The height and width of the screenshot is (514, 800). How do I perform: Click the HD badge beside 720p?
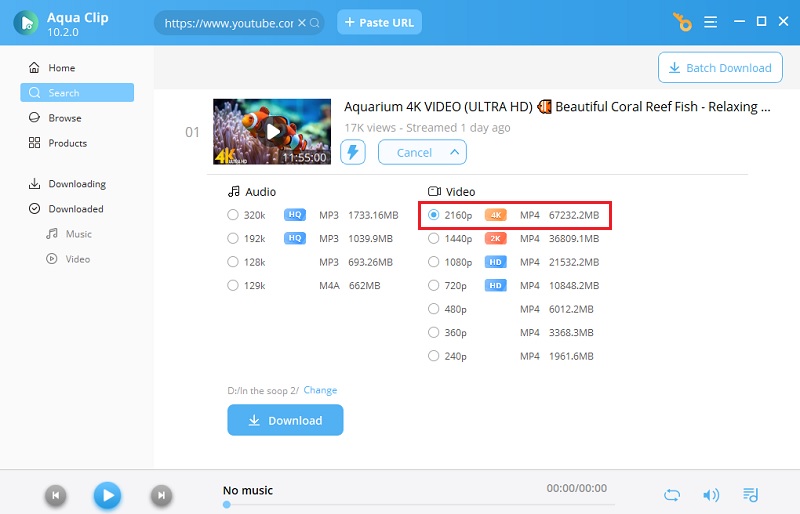[x=495, y=285]
